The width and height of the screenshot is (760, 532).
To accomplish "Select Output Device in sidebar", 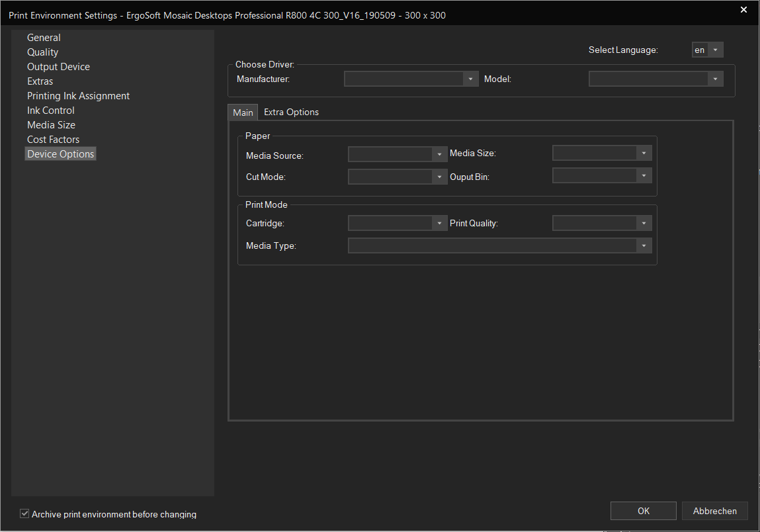I will pos(58,67).
